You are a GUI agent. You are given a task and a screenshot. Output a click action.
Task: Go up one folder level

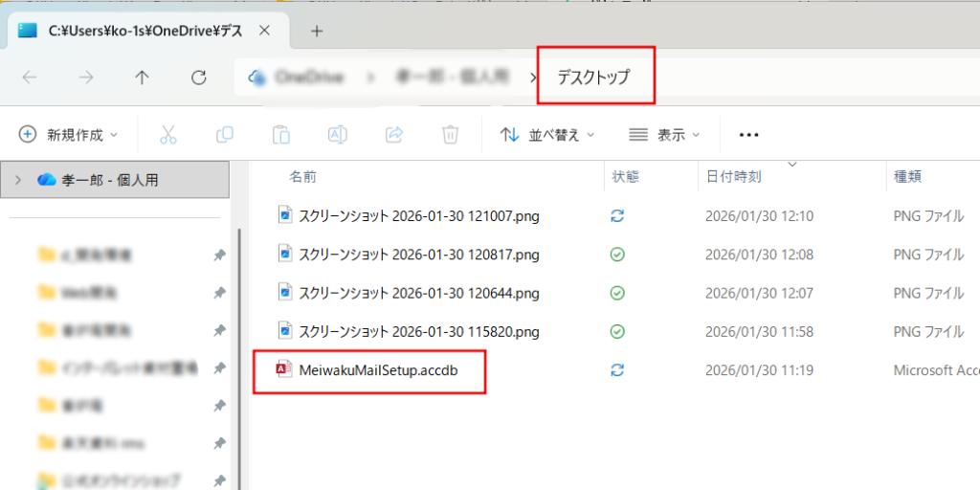click(x=143, y=78)
